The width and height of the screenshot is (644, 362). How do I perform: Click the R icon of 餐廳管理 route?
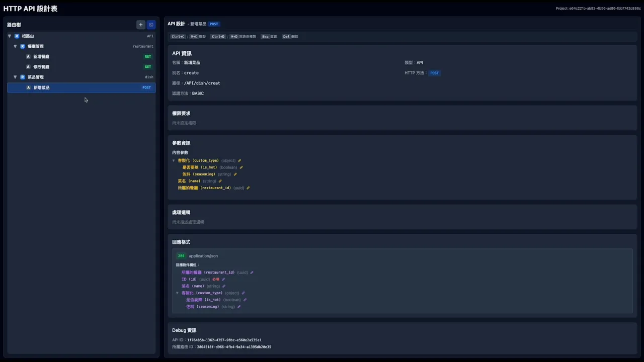pos(23,46)
